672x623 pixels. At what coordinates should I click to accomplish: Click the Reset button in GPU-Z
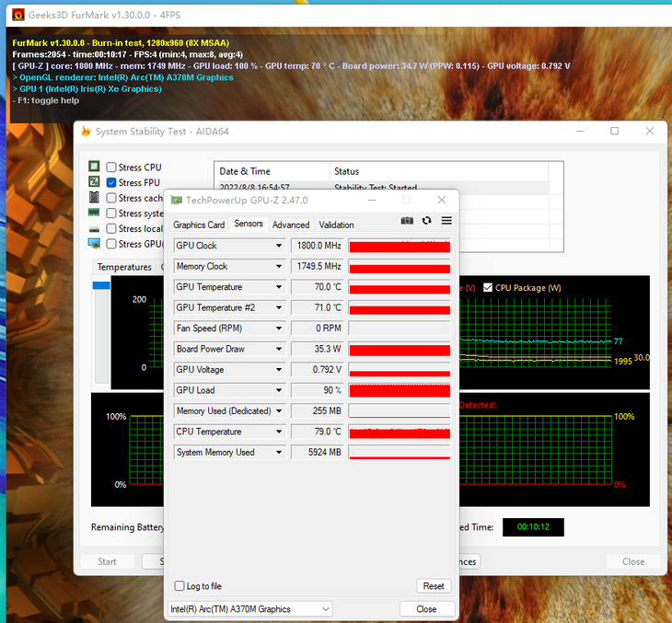[x=434, y=585]
